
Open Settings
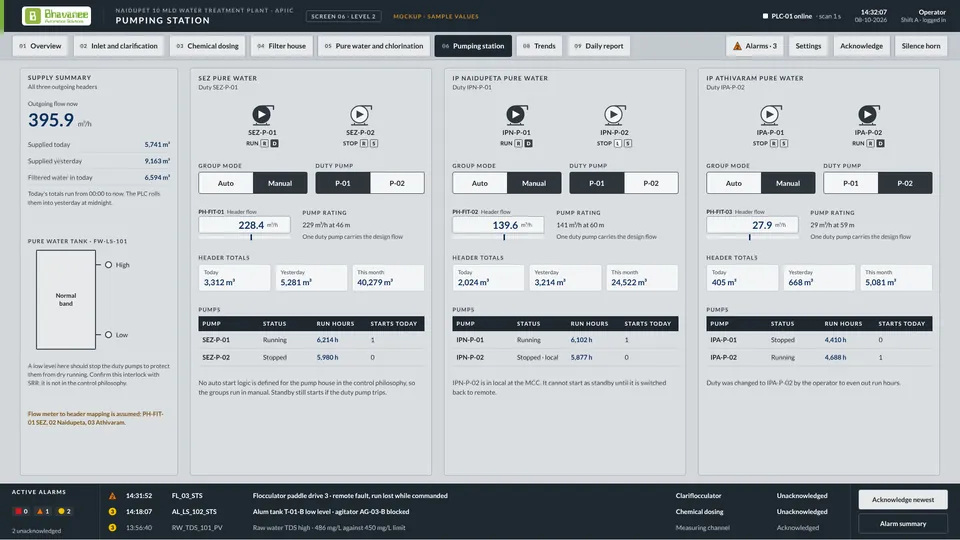tap(808, 46)
